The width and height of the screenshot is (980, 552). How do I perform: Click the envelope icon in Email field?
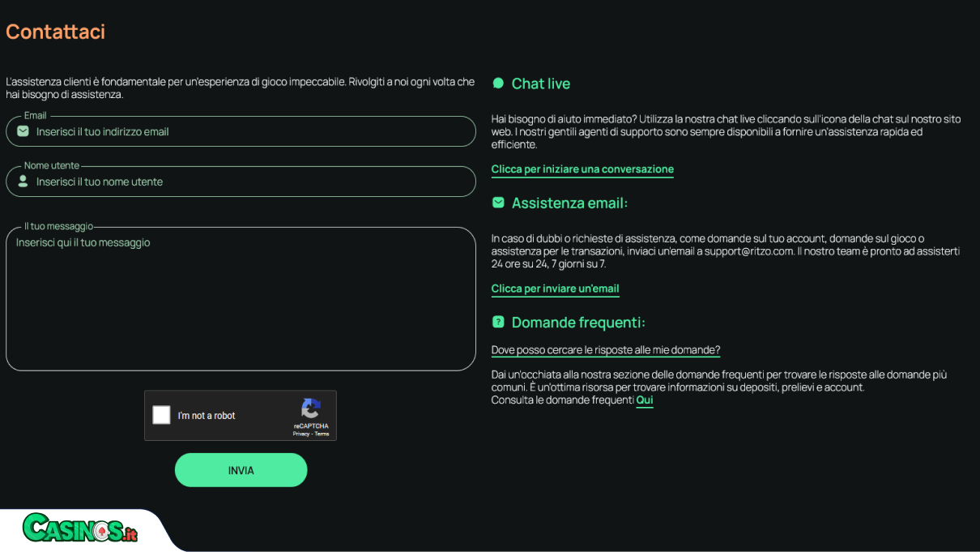[23, 131]
